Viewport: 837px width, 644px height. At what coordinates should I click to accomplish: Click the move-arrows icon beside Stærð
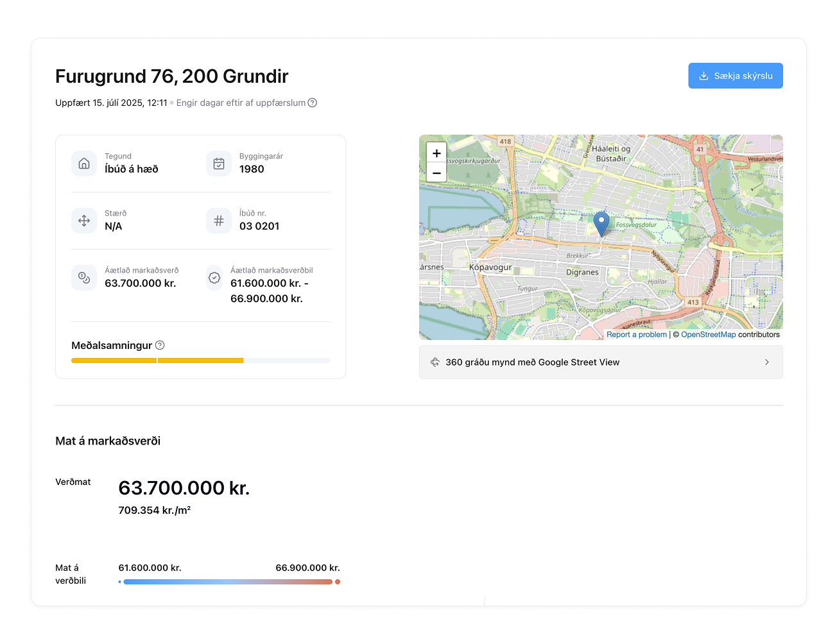tap(84, 221)
